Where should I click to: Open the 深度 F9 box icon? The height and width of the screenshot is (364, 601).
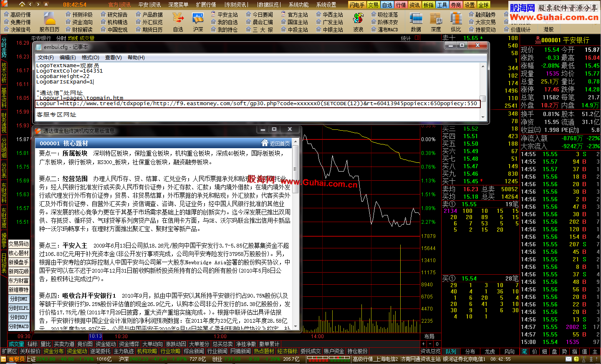436,22
